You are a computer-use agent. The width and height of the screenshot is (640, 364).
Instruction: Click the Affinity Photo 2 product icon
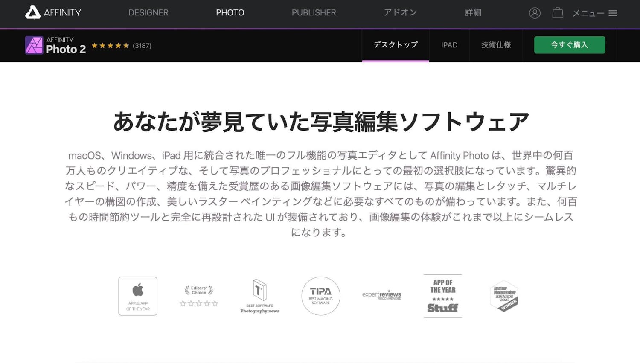34,45
